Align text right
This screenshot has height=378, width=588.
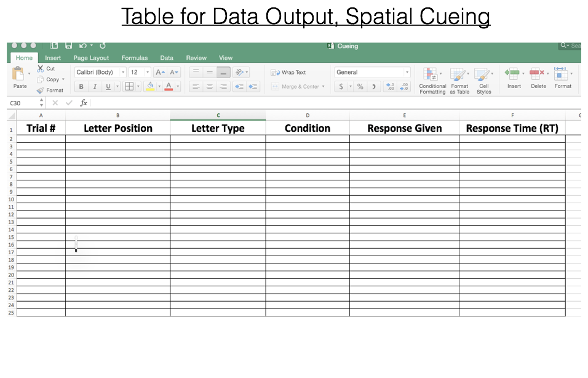(x=223, y=87)
